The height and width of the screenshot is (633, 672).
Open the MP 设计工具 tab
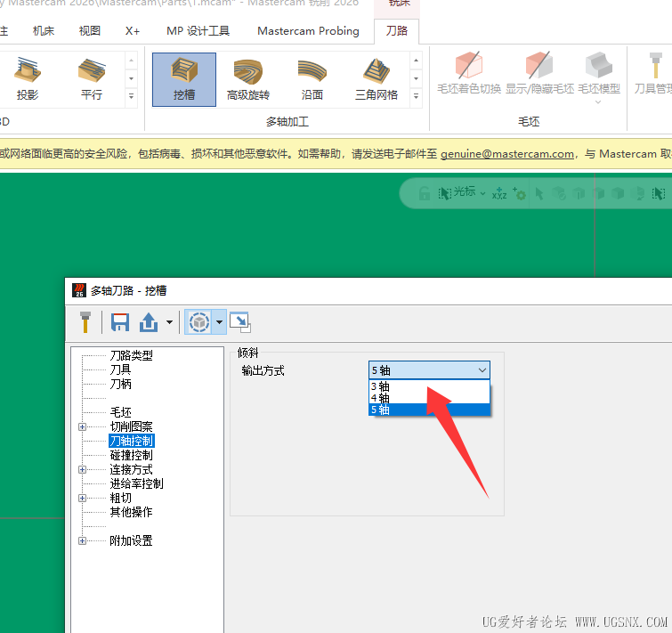pos(198,31)
